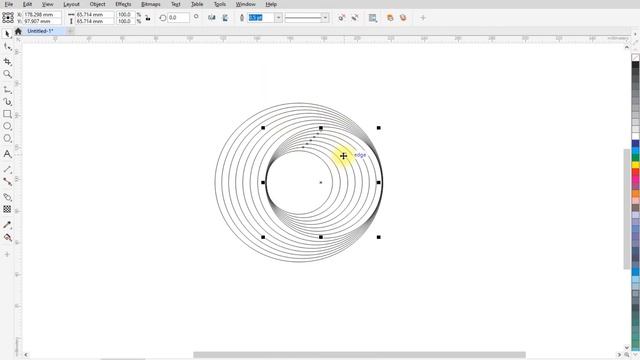Select the Crop tool
The width and height of the screenshot is (640, 360).
pos(7,61)
